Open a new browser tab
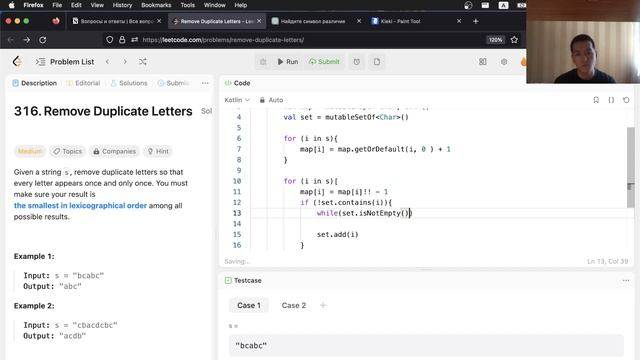 pyautogui.click(x=476, y=21)
